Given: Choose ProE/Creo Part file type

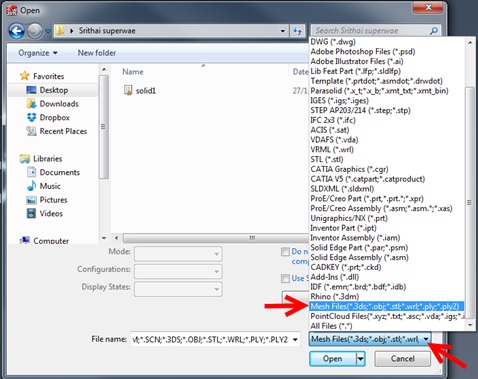Looking at the screenshot, I should pyautogui.click(x=367, y=199).
